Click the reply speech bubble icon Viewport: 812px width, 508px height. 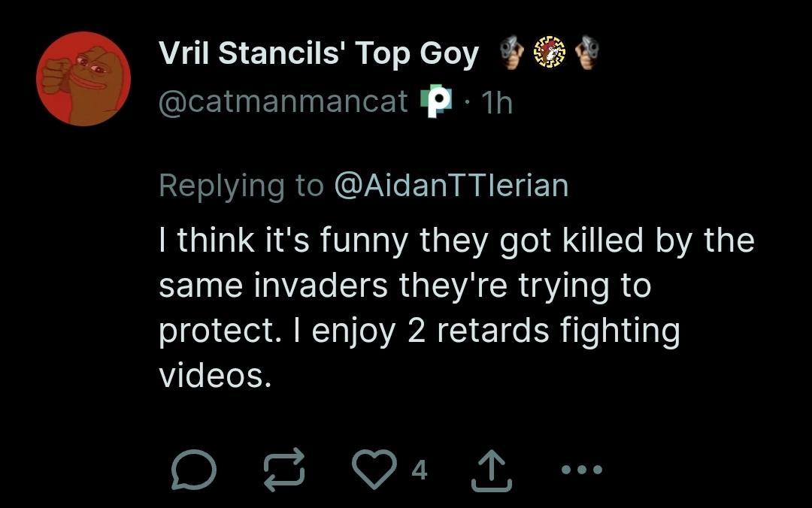193,470
